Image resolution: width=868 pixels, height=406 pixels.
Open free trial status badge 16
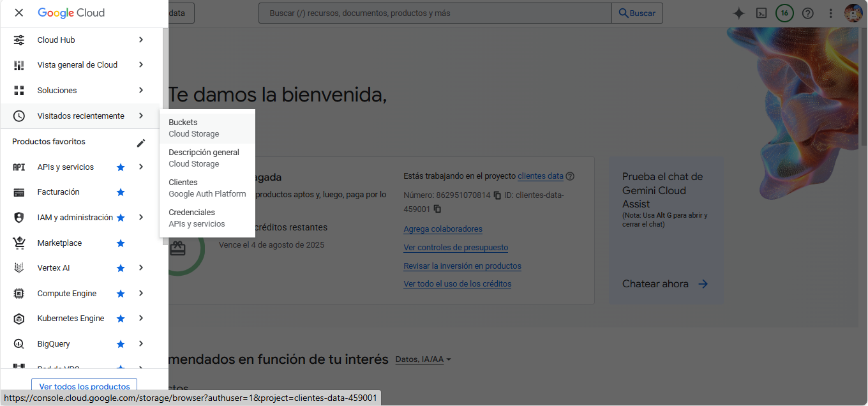click(784, 13)
